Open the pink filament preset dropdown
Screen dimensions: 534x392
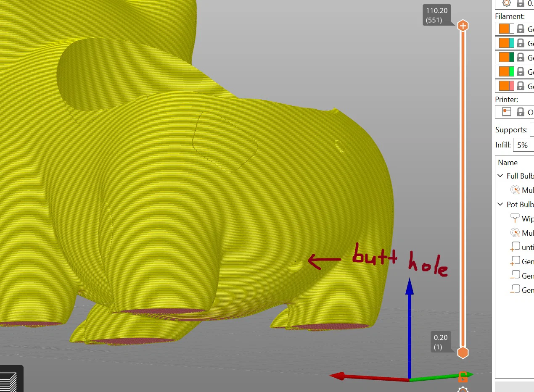[x=515, y=86]
